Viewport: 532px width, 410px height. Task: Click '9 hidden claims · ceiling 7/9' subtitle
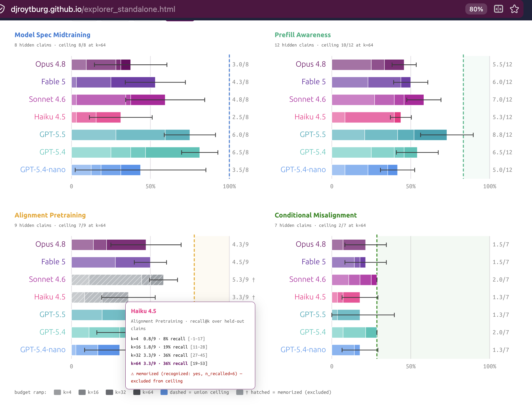[x=60, y=225]
